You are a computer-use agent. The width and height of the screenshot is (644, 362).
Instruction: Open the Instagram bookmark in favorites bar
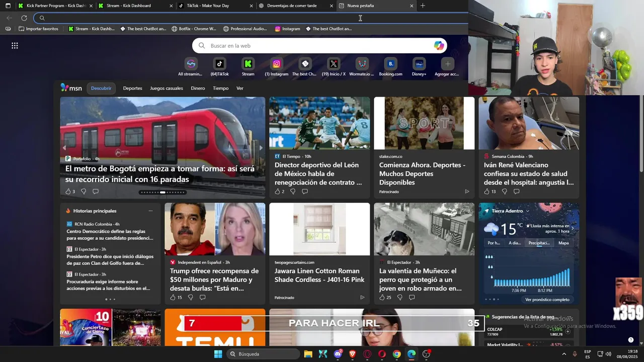(287, 29)
